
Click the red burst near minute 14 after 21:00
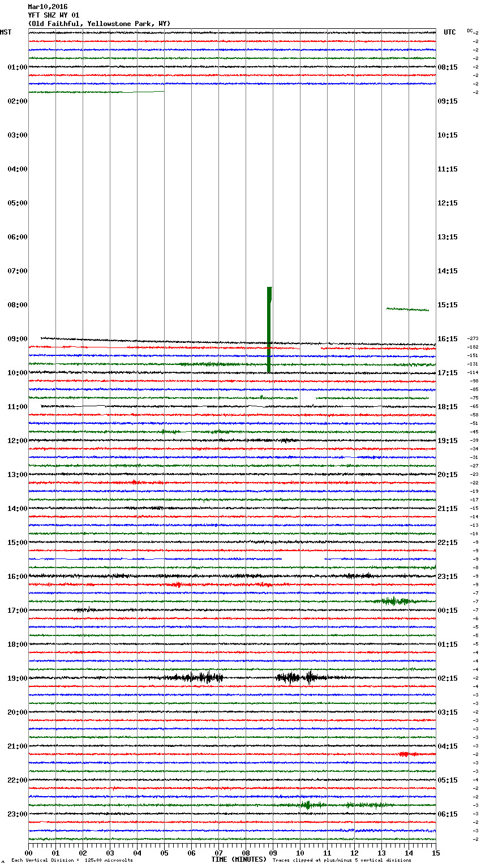[x=407, y=754]
